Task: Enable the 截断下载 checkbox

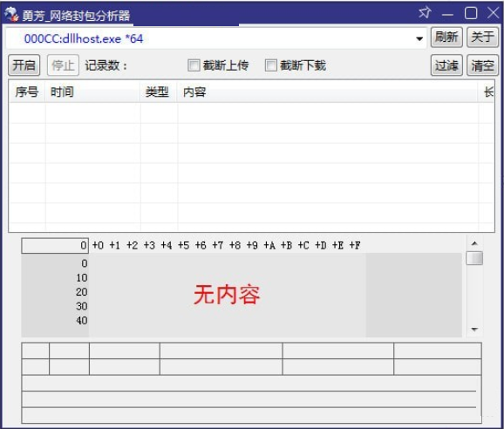Action: coord(270,65)
